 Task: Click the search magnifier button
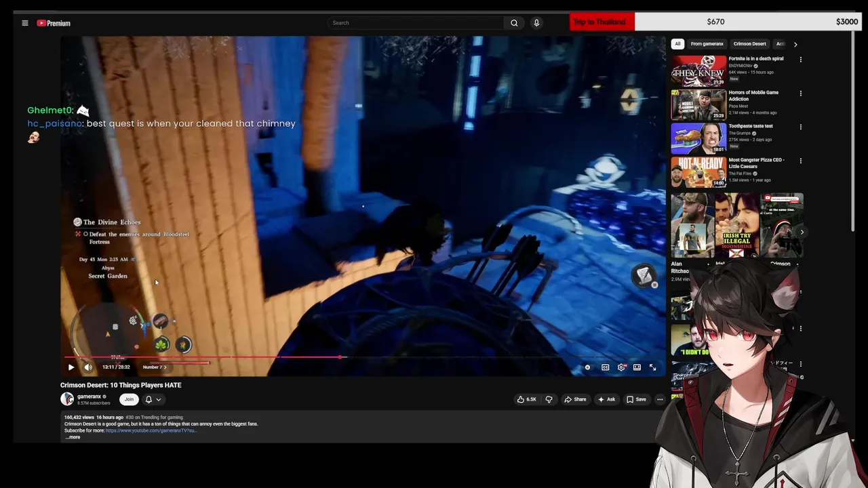click(514, 23)
